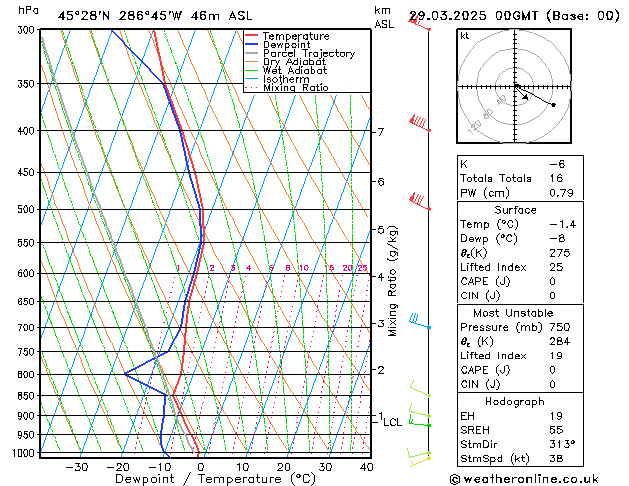The width and height of the screenshot is (629, 486).
Task: Click the 850 hPa pressure label
Action: [28, 396]
